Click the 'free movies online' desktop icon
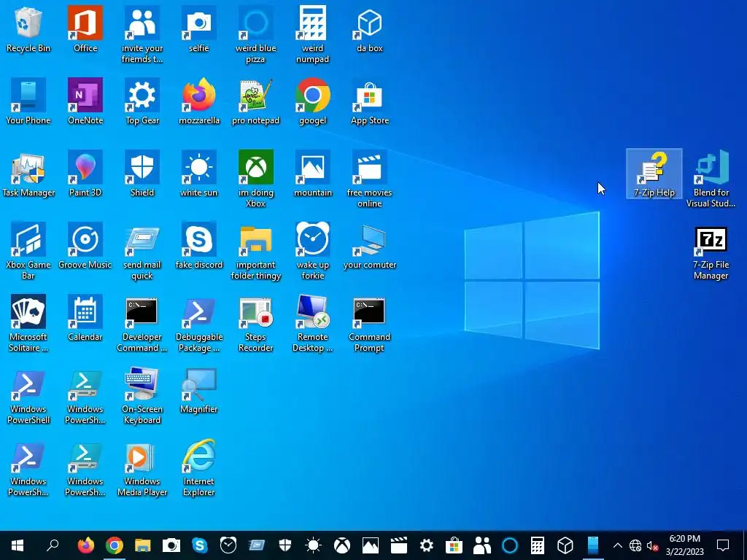Image resolution: width=747 pixels, height=560 pixels. [x=370, y=179]
